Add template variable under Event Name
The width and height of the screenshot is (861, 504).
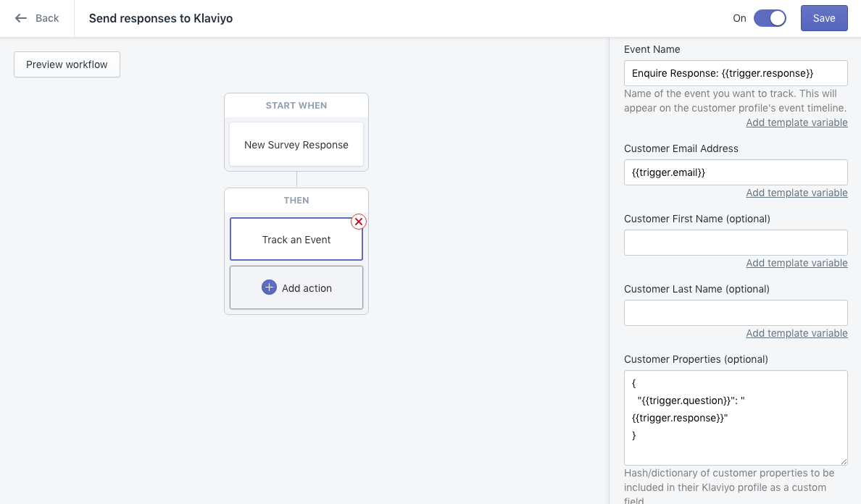pyautogui.click(x=796, y=122)
